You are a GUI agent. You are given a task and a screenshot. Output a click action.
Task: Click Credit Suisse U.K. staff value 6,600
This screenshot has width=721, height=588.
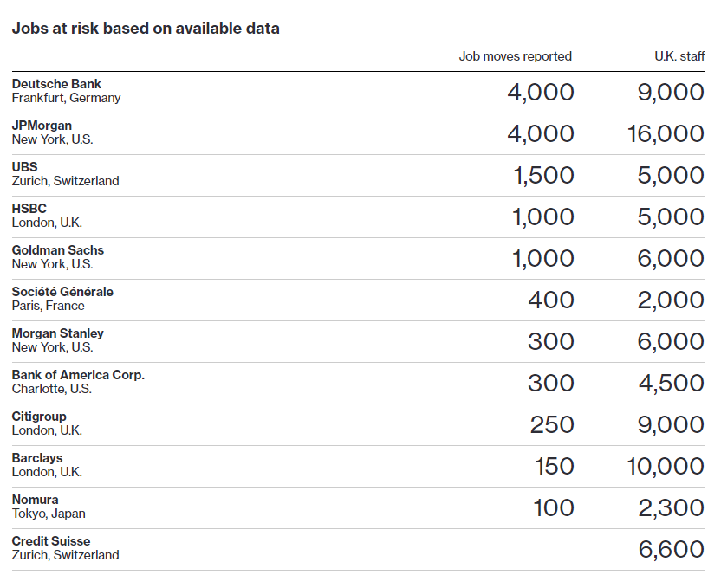pos(672,549)
